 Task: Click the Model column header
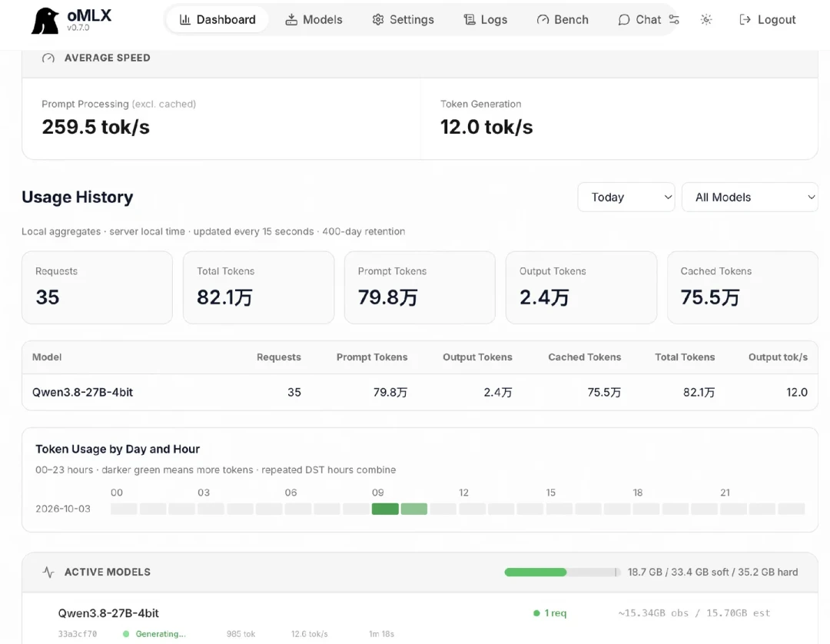(47, 357)
